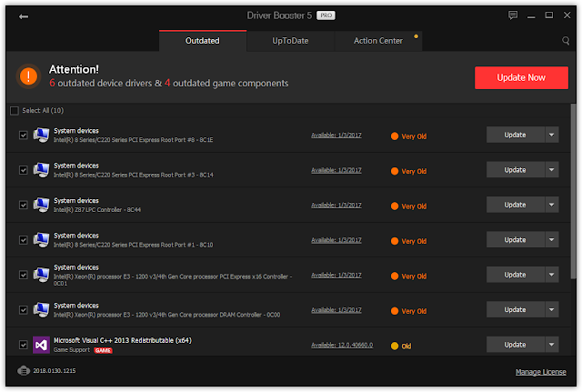Click device icon for Root Port #1 - 8C10
The height and width of the screenshot is (392, 582).
click(x=41, y=240)
